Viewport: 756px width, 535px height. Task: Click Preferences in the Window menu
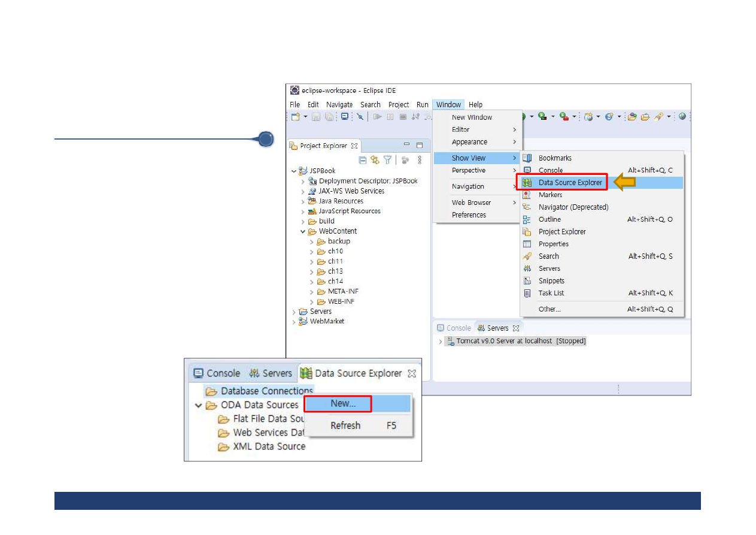coord(469,215)
